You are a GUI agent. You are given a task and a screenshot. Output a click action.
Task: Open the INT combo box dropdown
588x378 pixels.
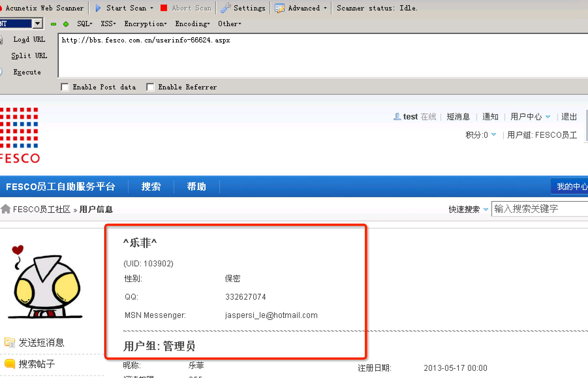38,24
